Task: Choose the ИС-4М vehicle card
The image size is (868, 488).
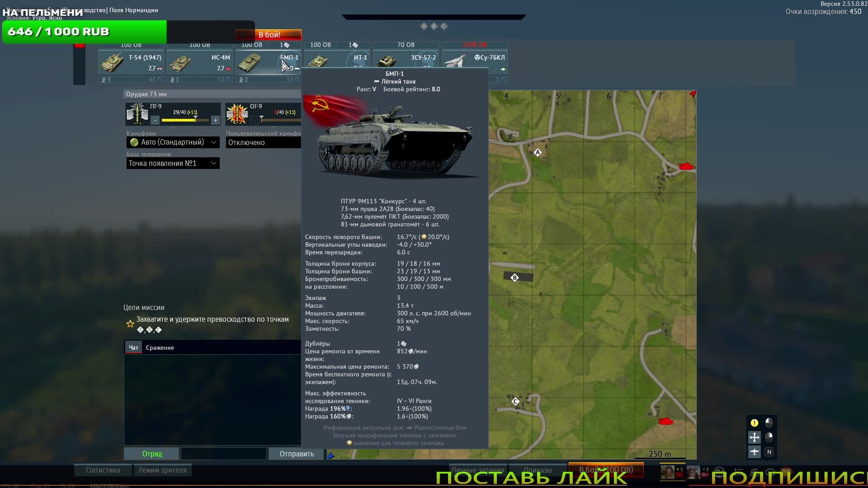Action: pos(200,62)
